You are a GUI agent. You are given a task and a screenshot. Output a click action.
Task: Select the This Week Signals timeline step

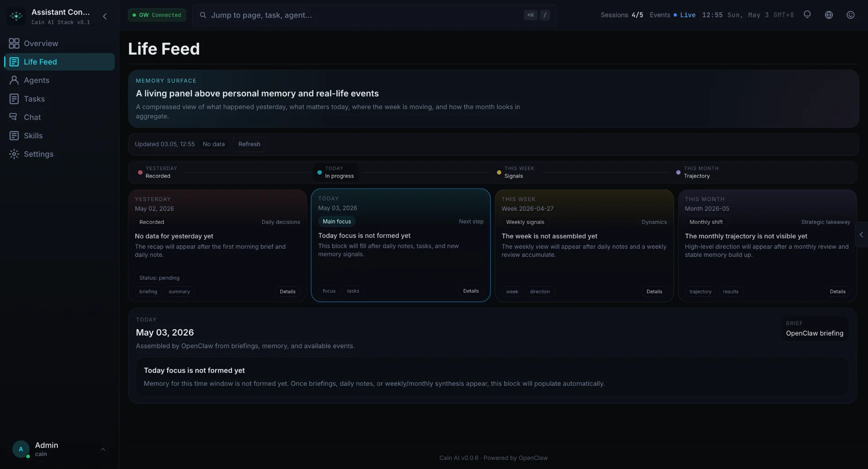tap(516, 172)
